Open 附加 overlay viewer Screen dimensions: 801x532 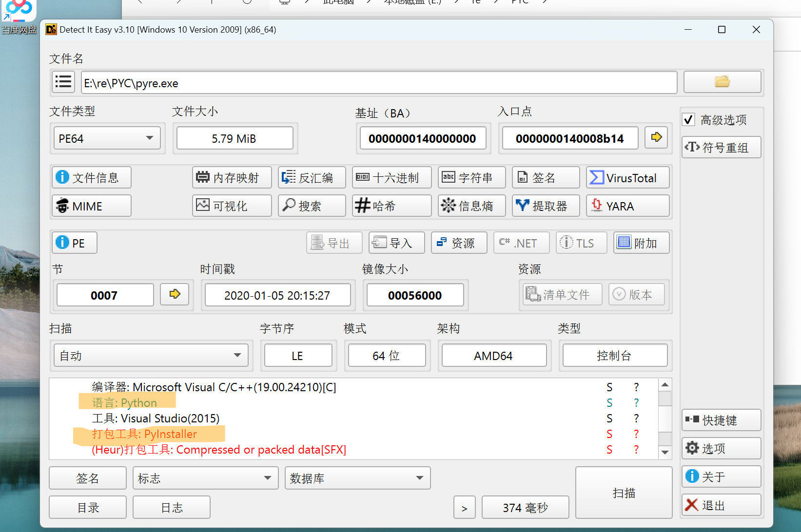(642, 243)
